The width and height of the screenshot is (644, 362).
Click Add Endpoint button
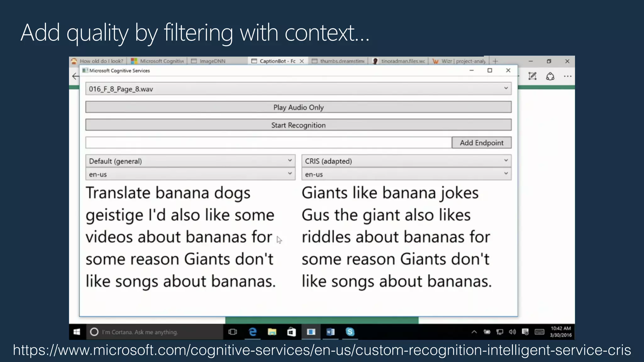(481, 143)
